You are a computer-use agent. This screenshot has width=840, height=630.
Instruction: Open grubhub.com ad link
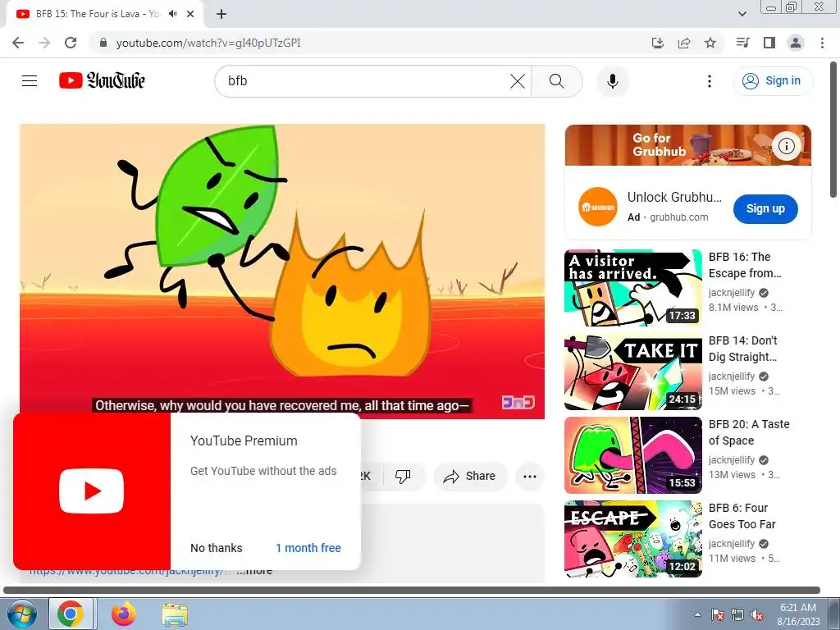click(678, 217)
